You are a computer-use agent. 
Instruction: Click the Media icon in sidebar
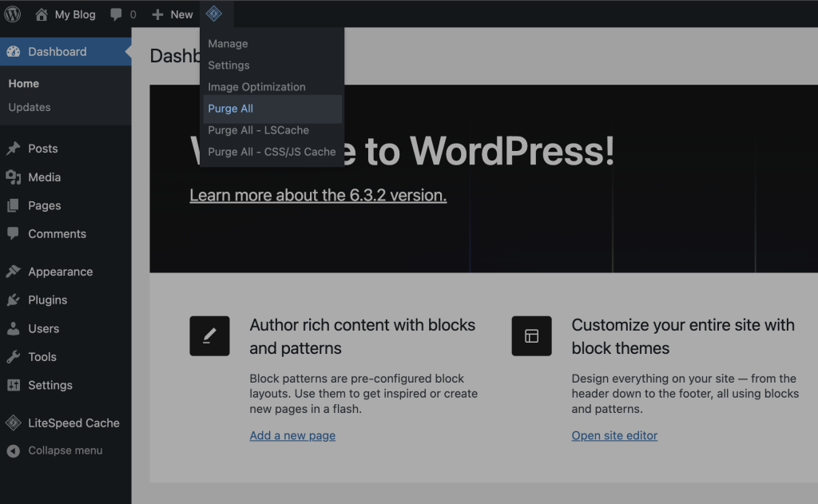pos(14,177)
